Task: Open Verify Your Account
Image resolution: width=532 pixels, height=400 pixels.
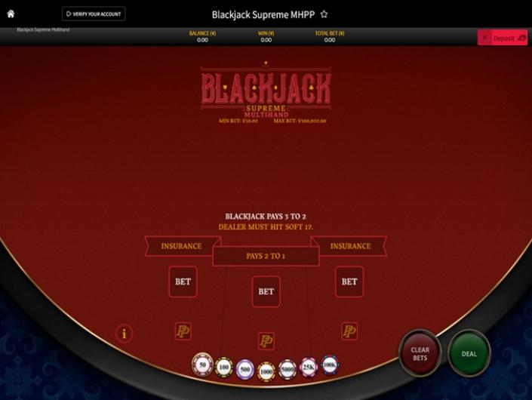Action: (94, 14)
